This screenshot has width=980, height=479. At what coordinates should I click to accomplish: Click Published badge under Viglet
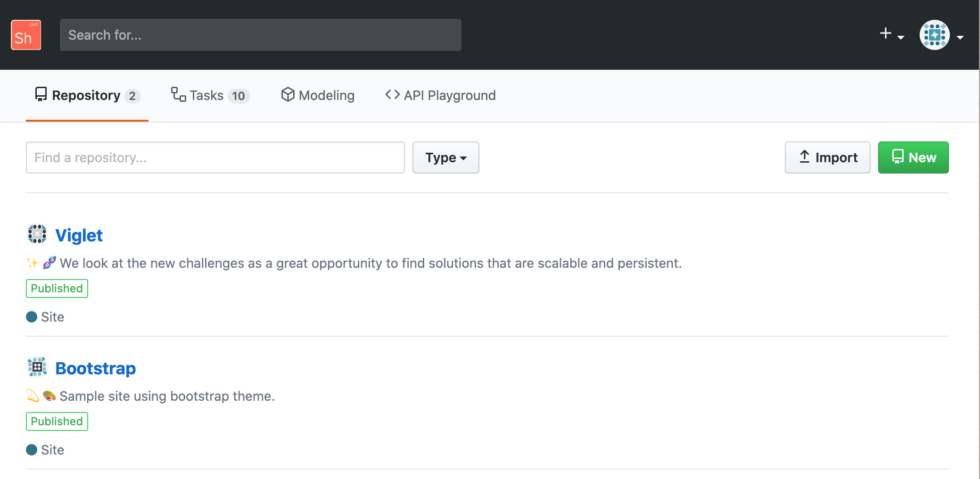(57, 289)
